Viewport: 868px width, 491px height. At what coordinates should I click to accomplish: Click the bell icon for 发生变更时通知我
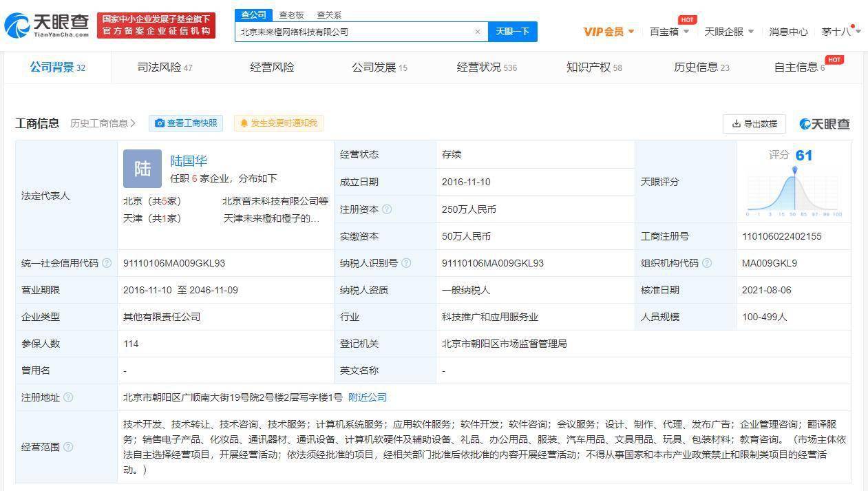click(x=244, y=123)
